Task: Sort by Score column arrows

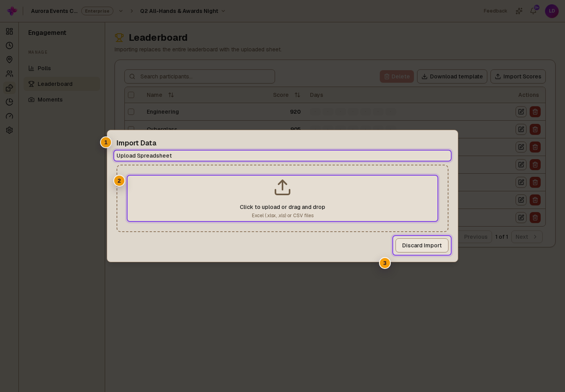Action: [297, 95]
